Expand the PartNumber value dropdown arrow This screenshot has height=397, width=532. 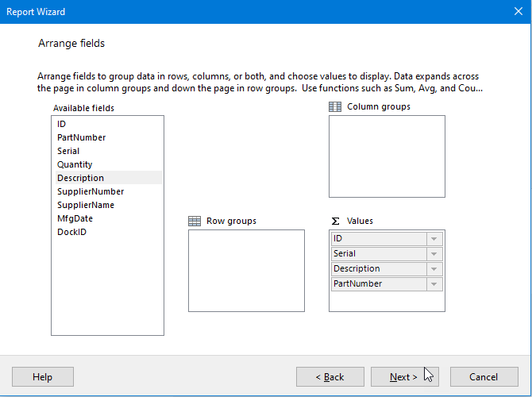pyautogui.click(x=434, y=284)
